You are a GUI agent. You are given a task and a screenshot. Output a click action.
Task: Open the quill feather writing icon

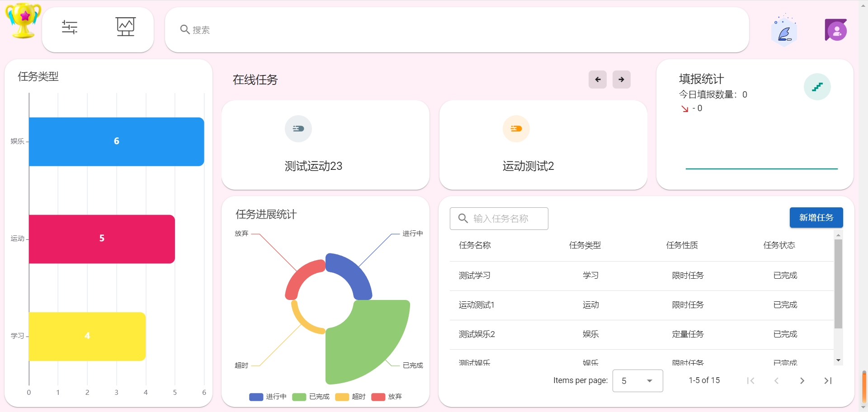pos(784,31)
